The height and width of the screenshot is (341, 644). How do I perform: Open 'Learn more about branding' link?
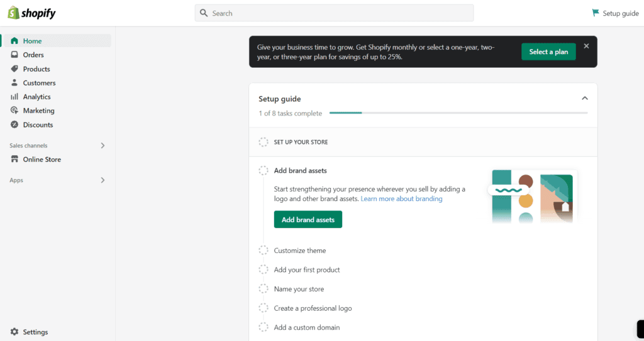(x=401, y=198)
